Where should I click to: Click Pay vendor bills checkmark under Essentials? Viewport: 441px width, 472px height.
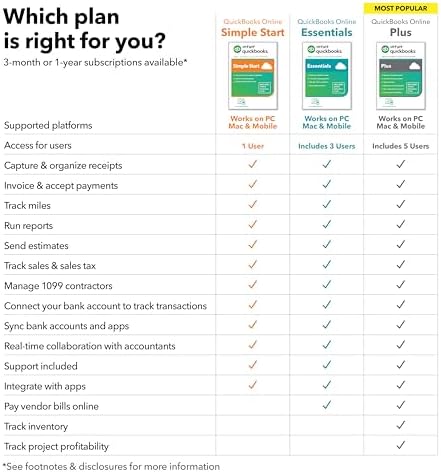coord(327,405)
